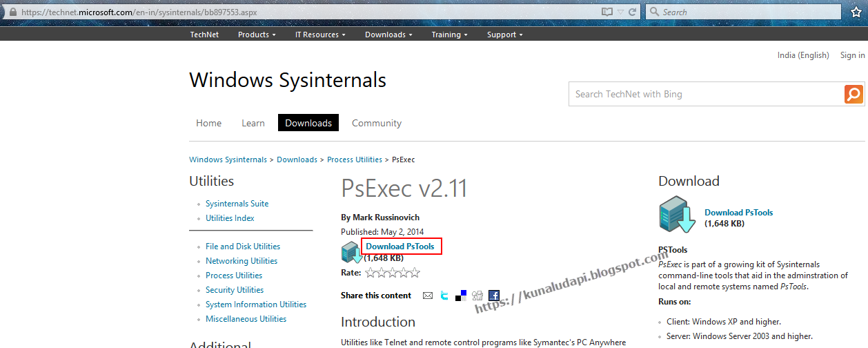Click Download PsTools link under Published date
The width and height of the screenshot is (868, 348).
(400, 246)
